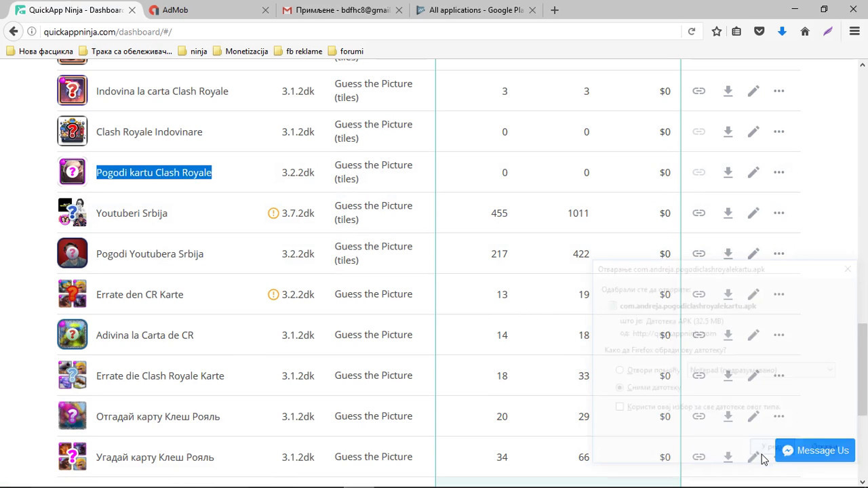This screenshot has height=488, width=868.
Task: Copy link for Errate die Clash Royale Karte
Action: click(698, 375)
